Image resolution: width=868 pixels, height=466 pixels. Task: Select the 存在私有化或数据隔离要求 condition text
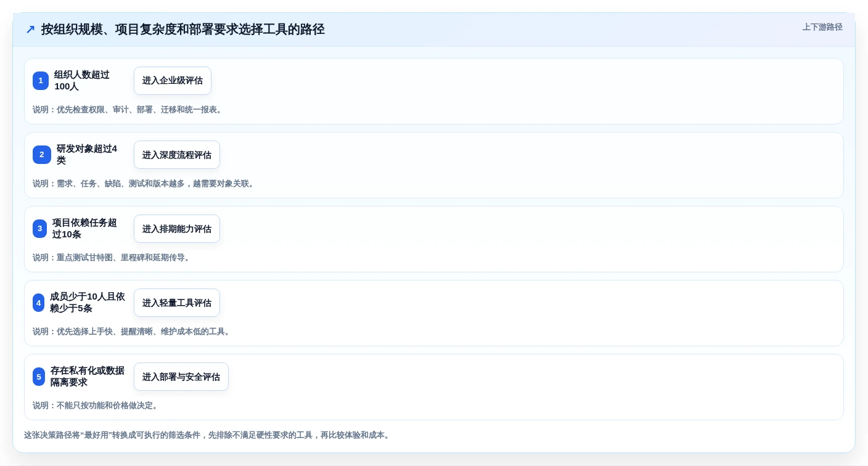[88, 377]
